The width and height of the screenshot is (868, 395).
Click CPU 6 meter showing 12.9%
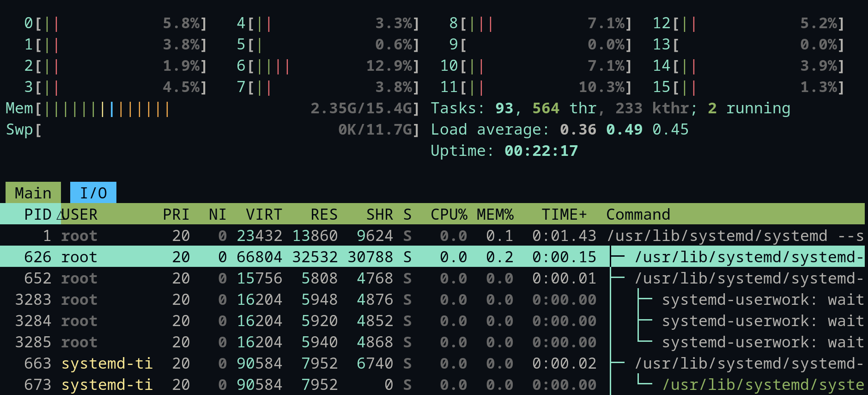(x=328, y=66)
